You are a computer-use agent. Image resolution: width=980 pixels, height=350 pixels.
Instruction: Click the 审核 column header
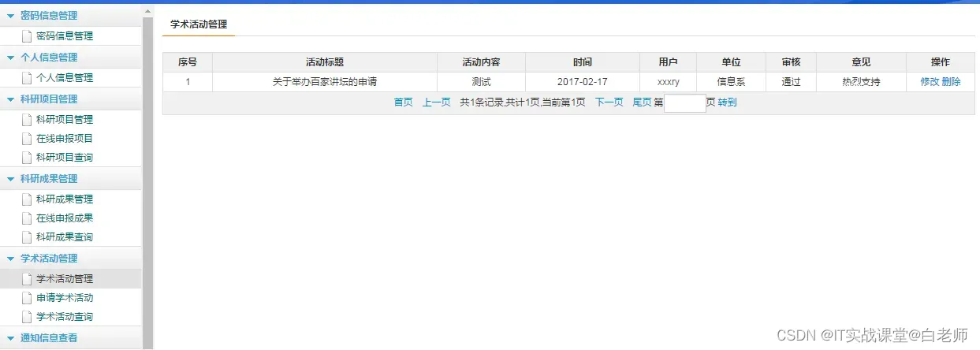pyautogui.click(x=791, y=62)
